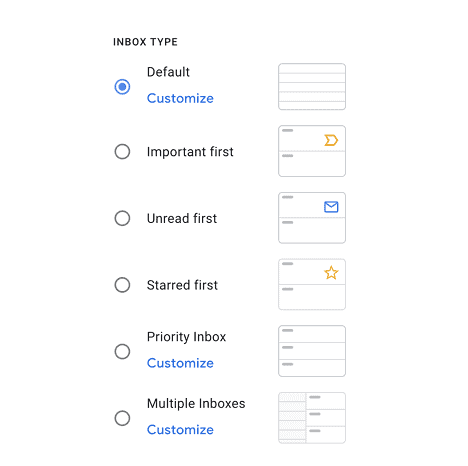Enable the Unread first radio button

[x=122, y=218]
